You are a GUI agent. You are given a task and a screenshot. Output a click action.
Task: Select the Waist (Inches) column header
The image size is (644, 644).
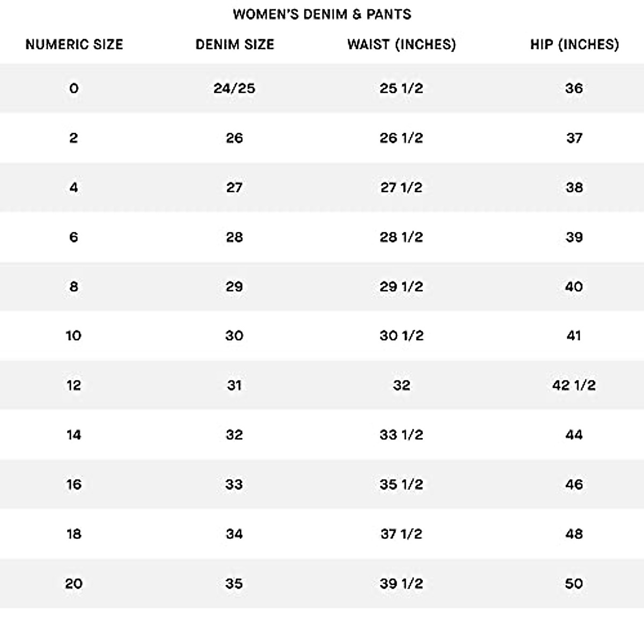pyautogui.click(x=401, y=45)
